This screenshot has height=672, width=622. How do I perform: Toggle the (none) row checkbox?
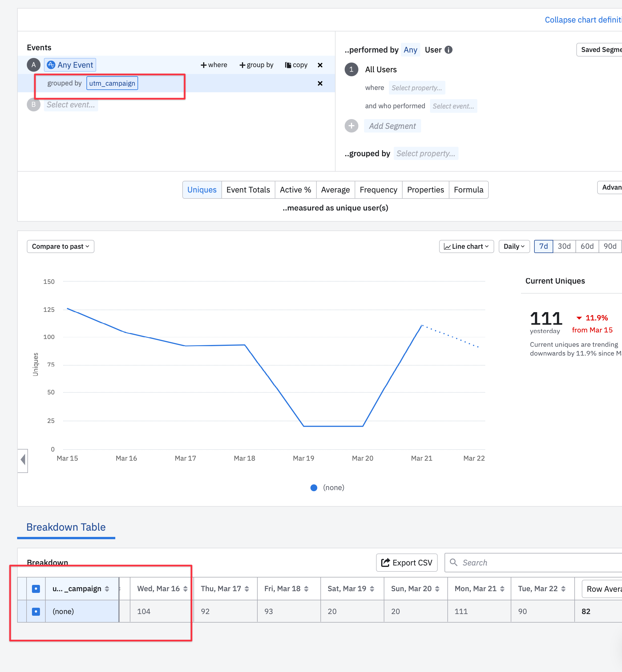point(36,611)
